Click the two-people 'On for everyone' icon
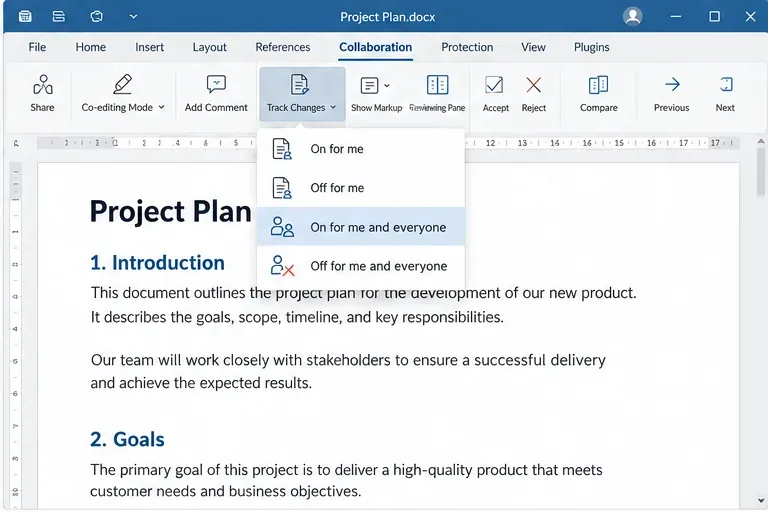 282,227
